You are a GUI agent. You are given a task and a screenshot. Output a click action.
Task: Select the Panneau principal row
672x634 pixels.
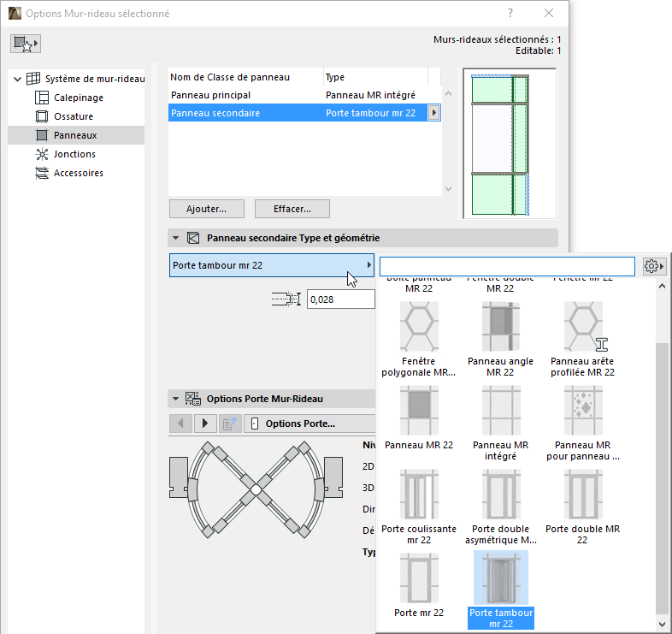pos(304,95)
